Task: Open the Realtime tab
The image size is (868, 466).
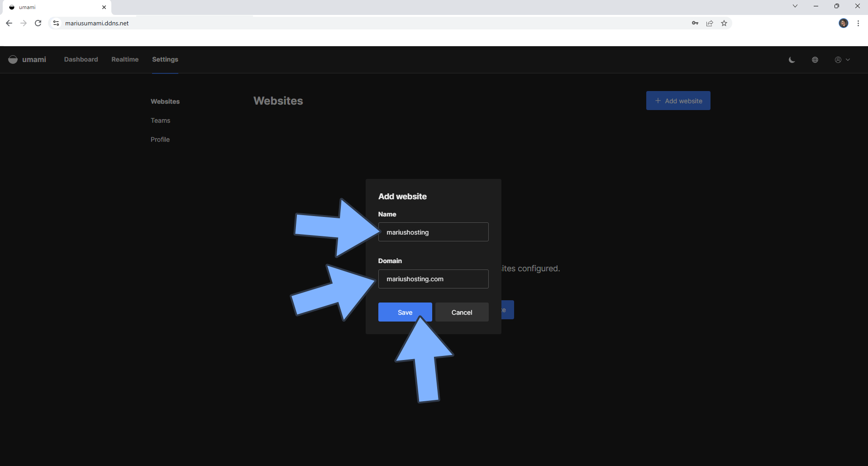Action: (125, 59)
